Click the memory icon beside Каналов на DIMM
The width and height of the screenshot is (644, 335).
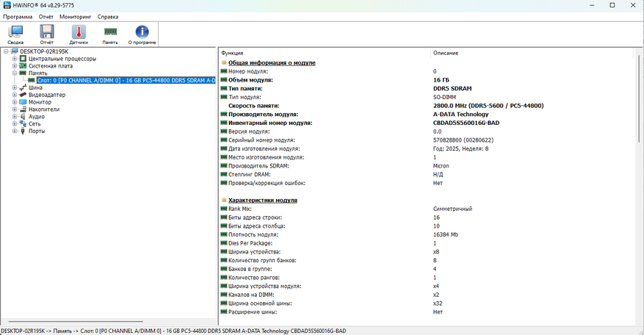[x=224, y=295]
